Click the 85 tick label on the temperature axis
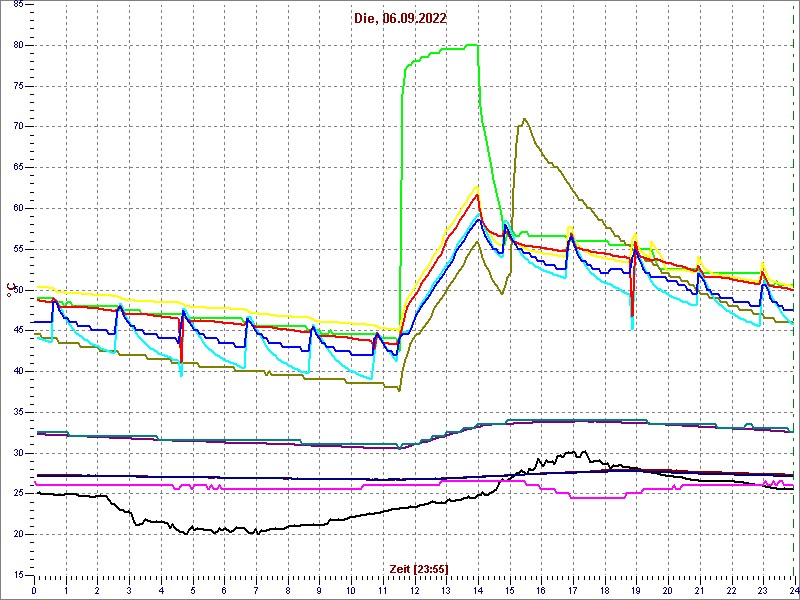This screenshot has height=600, width=800. tap(17, 5)
